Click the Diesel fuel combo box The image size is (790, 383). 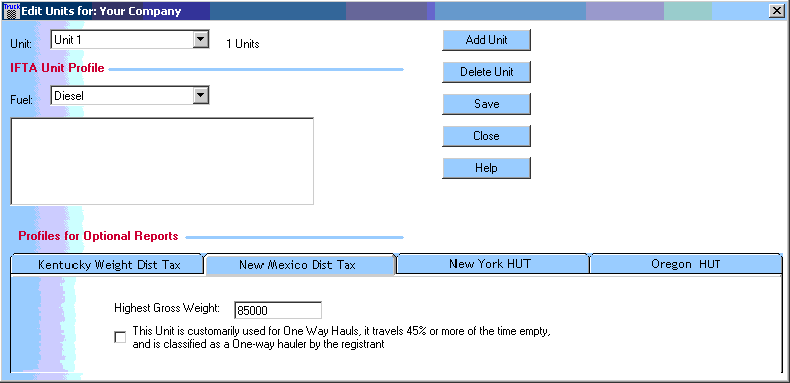(130, 95)
